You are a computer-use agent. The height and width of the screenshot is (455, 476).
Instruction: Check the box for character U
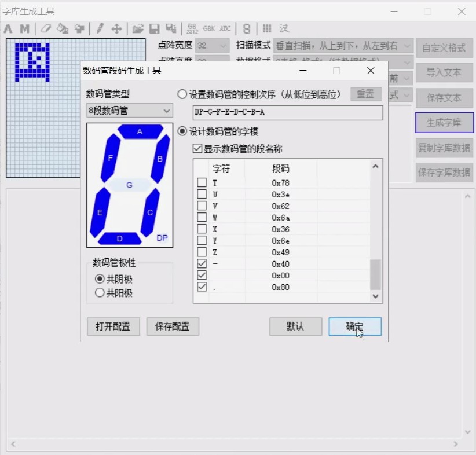tap(202, 194)
